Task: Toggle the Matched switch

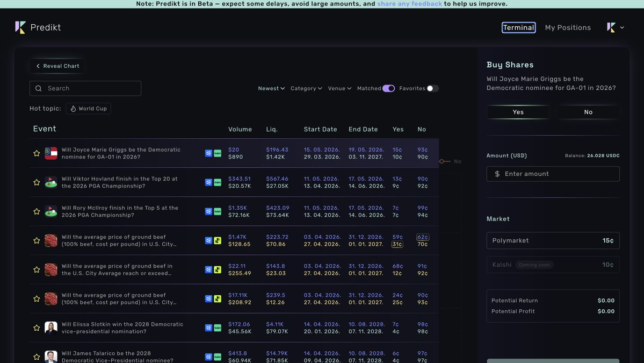Action: click(x=388, y=88)
